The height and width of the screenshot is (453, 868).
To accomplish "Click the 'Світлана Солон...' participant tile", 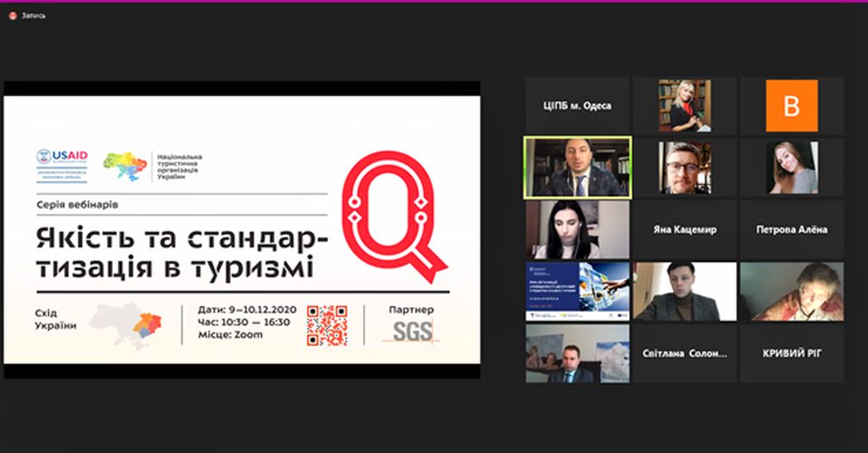I will coord(685,353).
